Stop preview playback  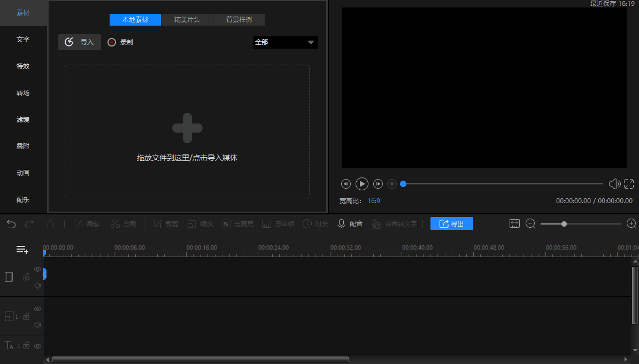click(x=391, y=184)
